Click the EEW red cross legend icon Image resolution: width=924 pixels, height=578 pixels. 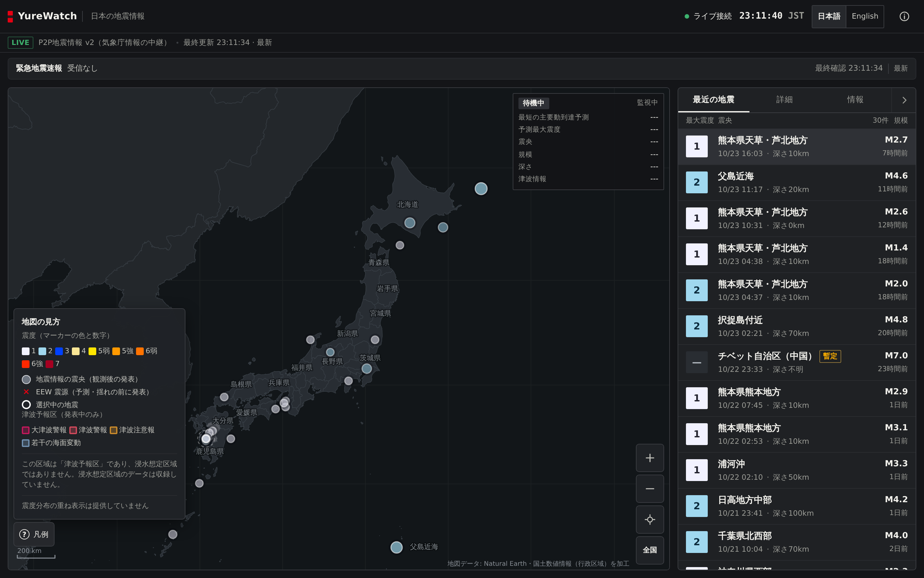tap(26, 392)
